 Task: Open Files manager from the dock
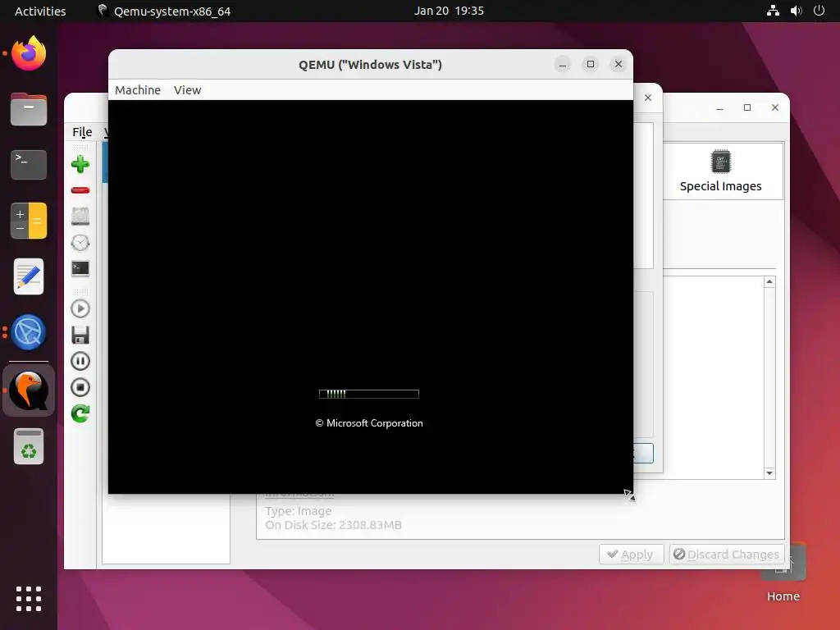(29, 109)
